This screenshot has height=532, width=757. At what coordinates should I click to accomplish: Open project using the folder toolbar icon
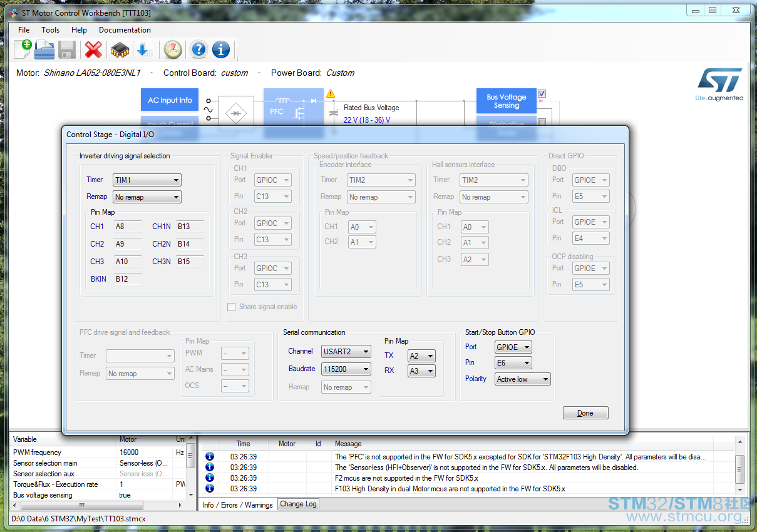point(44,49)
